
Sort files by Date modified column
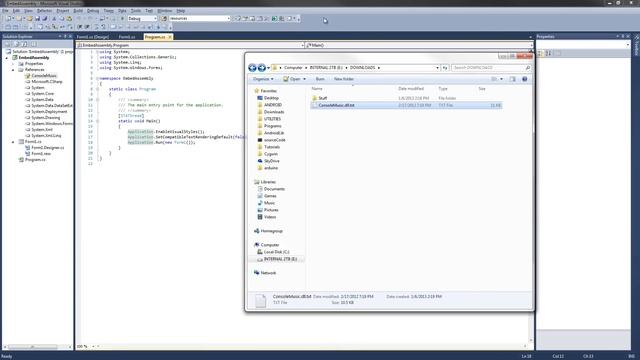click(x=411, y=89)
